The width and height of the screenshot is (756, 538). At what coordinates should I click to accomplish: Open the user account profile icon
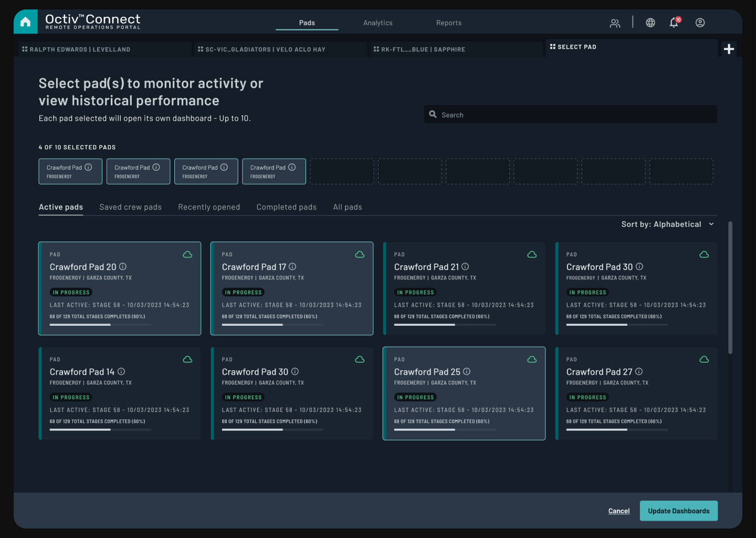pyautogui.click(x=700, y=23)
